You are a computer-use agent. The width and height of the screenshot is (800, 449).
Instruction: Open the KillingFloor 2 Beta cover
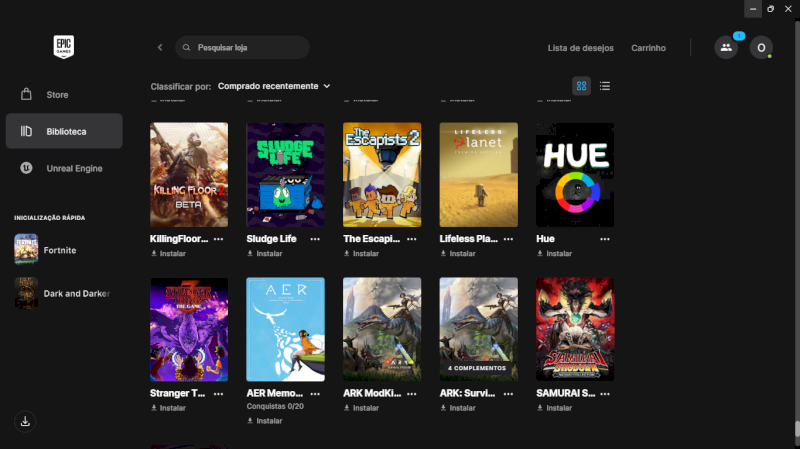(x=189, y=174)
